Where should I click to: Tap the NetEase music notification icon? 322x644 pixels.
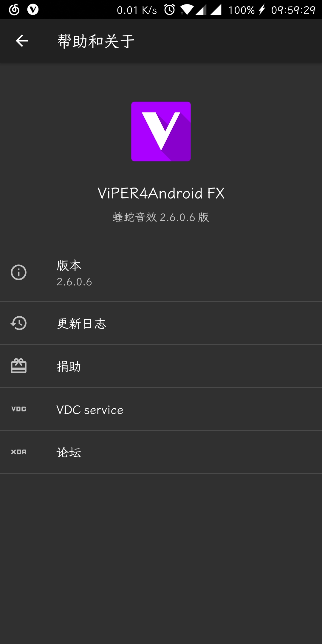pos(14,10)
